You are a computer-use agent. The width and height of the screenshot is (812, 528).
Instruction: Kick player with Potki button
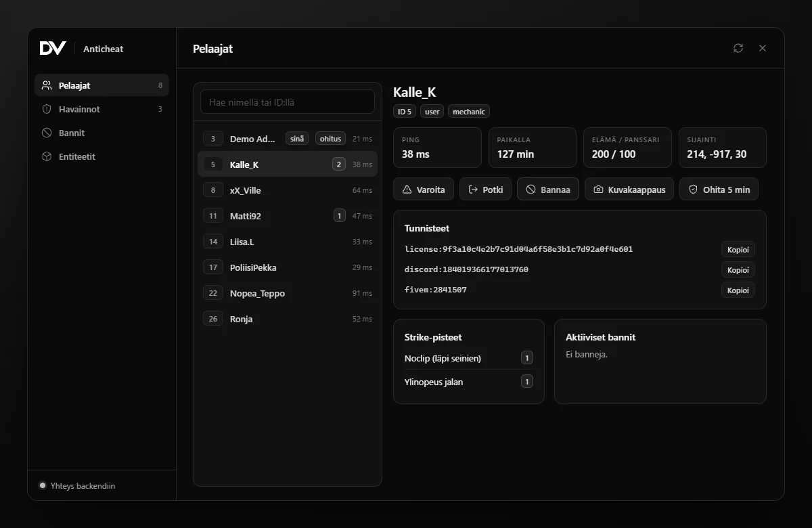pyautogui.click(x=486, y=190)
